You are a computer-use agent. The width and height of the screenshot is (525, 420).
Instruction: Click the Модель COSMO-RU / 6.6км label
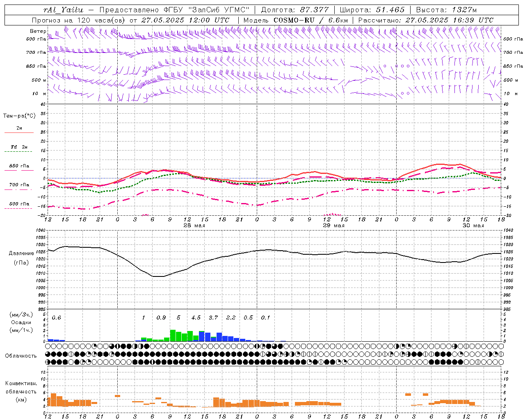tap(295, 20)
